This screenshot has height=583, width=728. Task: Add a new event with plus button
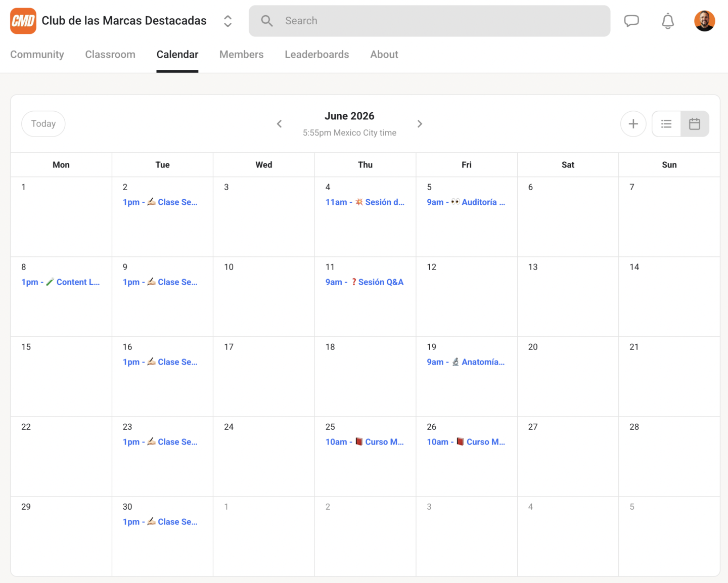633,124
